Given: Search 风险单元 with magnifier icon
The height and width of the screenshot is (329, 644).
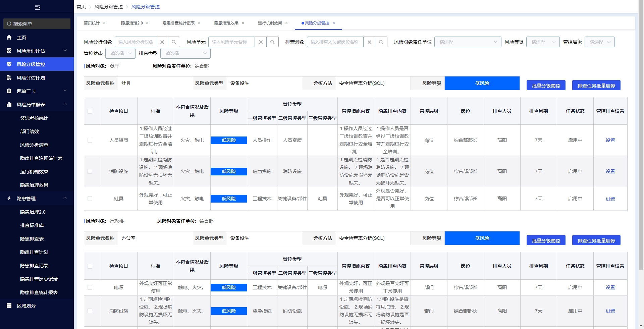Looking at the screenshot, I should pos(272,42).
